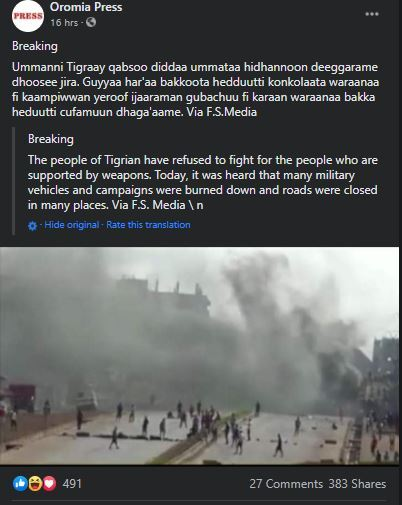Click the Haha laughing reaction icon

pos(35,483)
